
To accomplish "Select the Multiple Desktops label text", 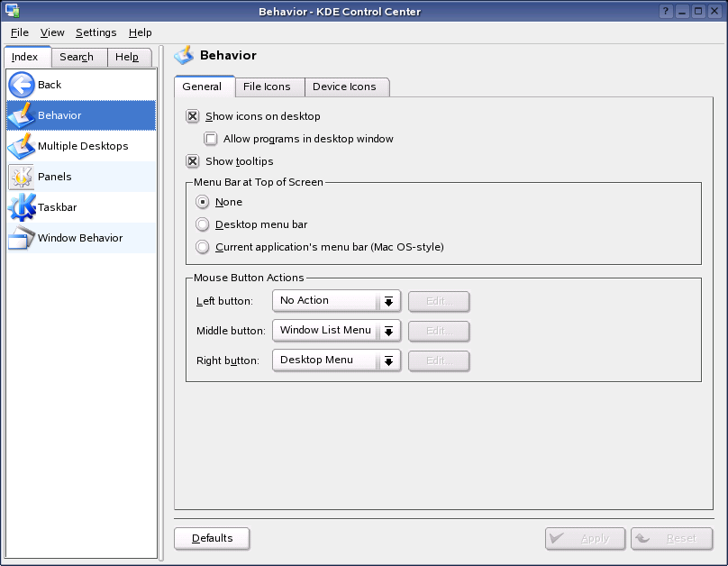I will [x=83, y=146].
